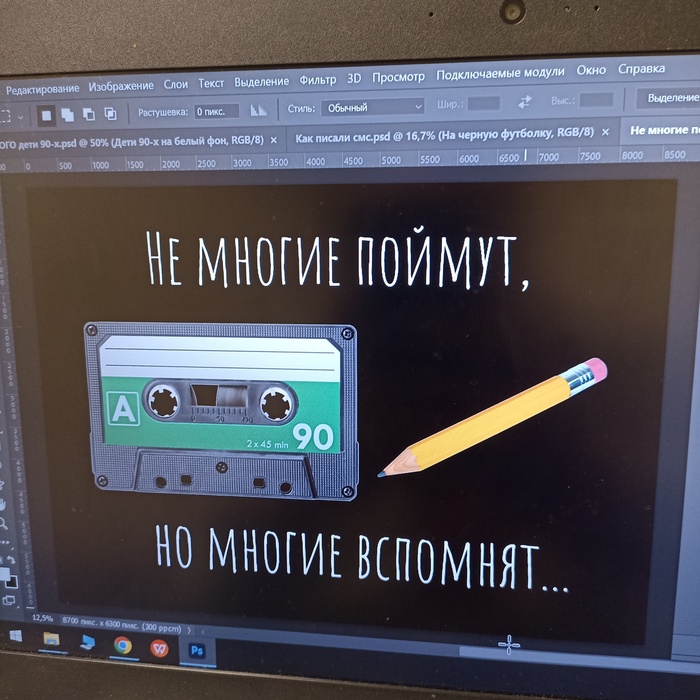The width and height of the screenshot is (700, 700).
Task: Click the 12,5% zoom level field
Action: click(x=42, y=618)
